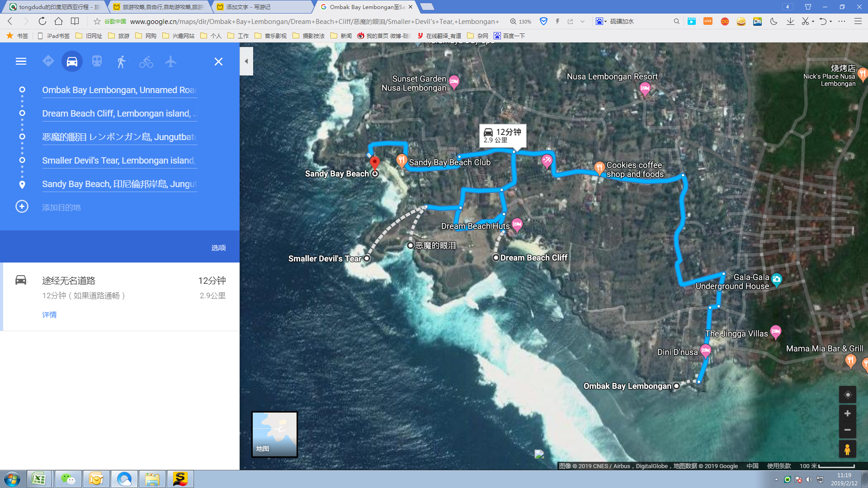Open the 旅游 bookmarks folder
This screenshot has width=868, height=488.
pos(119,36)
